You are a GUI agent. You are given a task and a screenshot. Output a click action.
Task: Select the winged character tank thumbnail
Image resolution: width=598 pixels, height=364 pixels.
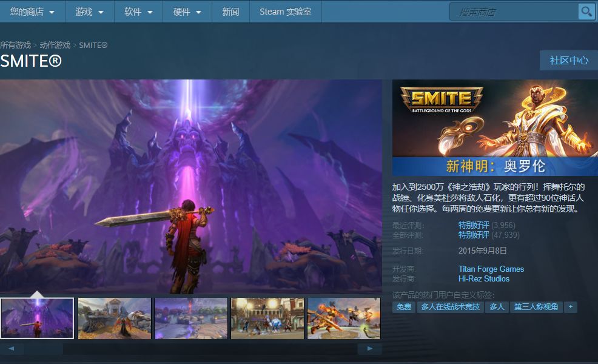[x=115, y=318]
